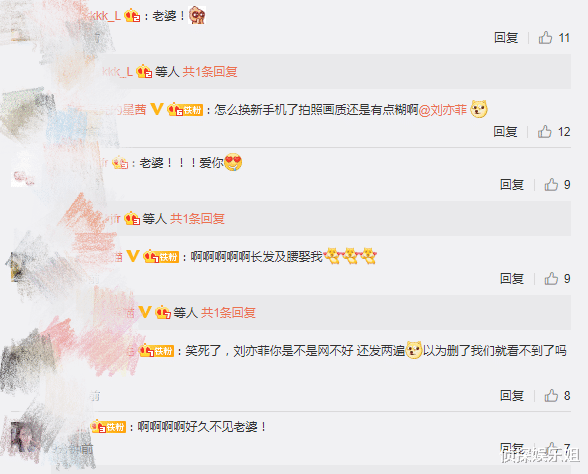This screenshot has width=588, height=474.
Task: Like the comment with 8 likes
Action: click(x=551, y=395)
